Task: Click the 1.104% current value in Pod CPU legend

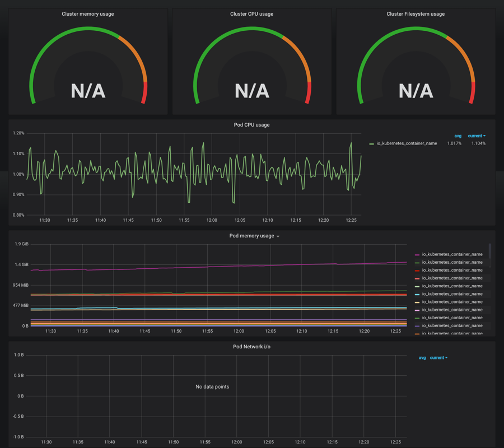Action: (x=478, y=143)
